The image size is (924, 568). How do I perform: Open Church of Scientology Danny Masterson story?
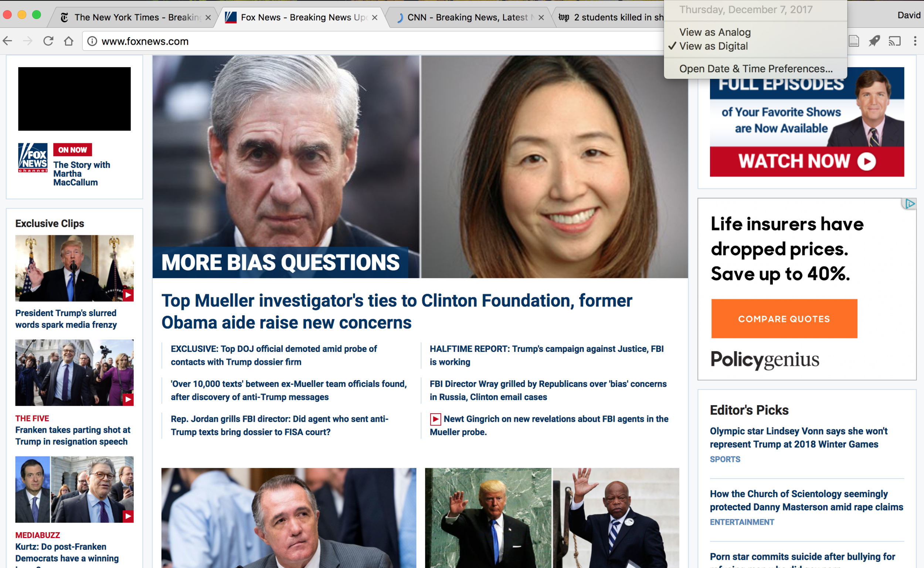tap(806, 500)
